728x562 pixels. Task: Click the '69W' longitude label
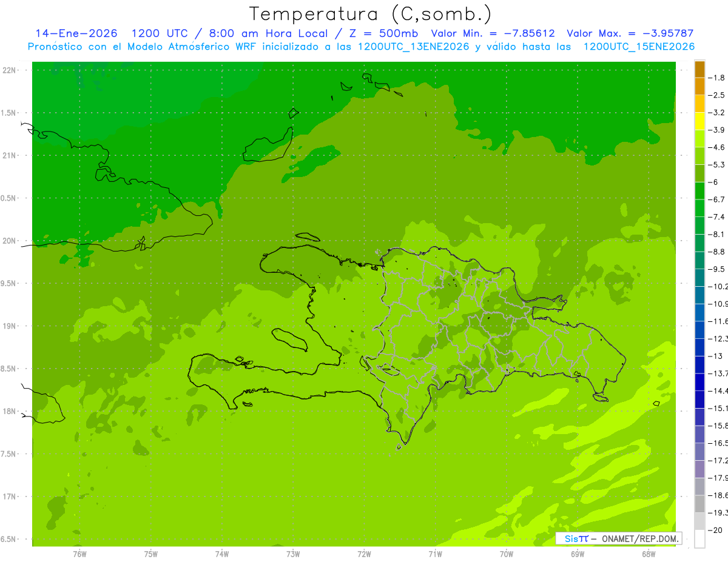578,554
